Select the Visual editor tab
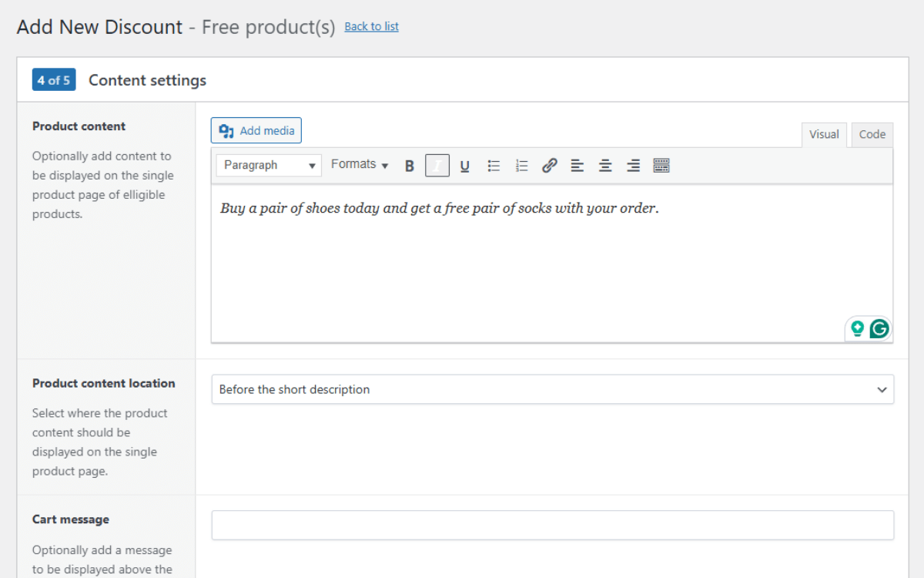This screenshot has height=578, width=924. tap(823, 134)
